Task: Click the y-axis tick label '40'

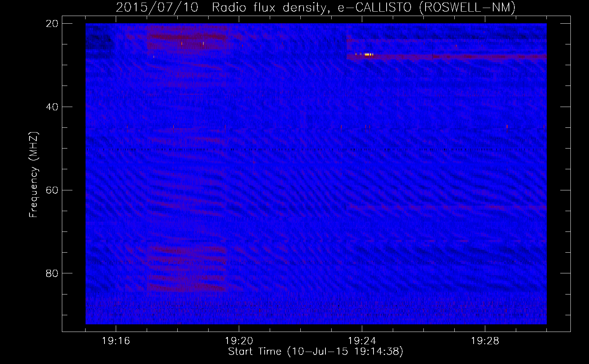Action: point(52,107)
